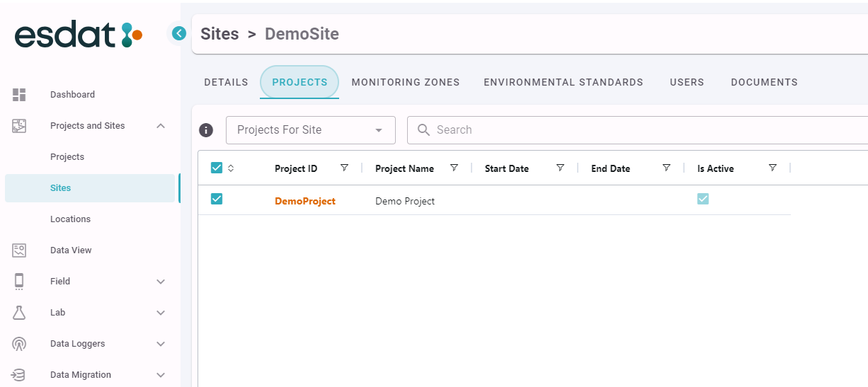Toggle the Is Active checkbox for DemoProject
Image resolution: width=868 pixels, height=387 pixels.
[x=703, y=200]
